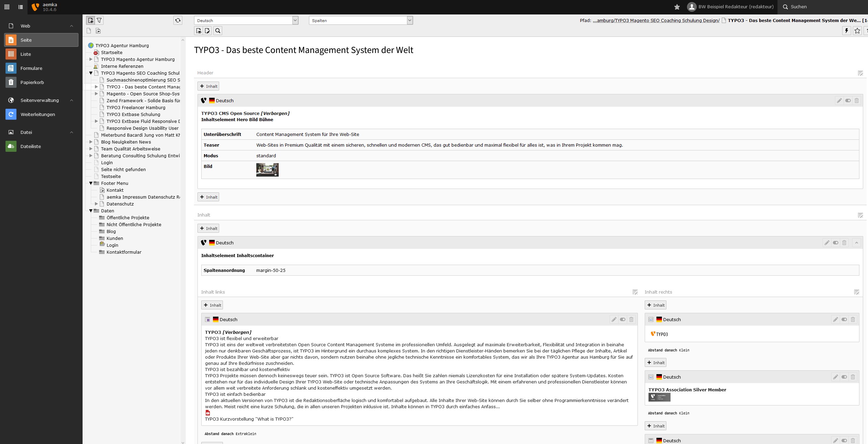Collapse the Daten folder tree node
This screenshot has width=868, height=444.
pyautogui.click(x=91, y=211)
